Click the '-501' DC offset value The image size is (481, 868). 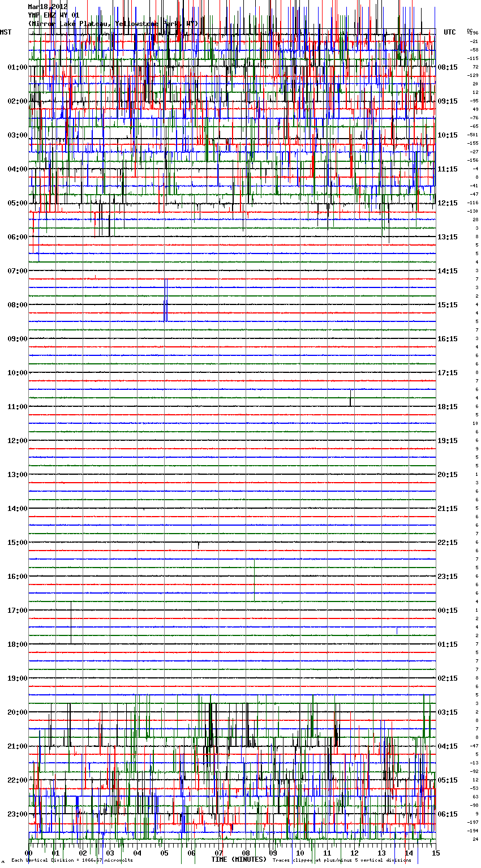(x=473, y=135)
